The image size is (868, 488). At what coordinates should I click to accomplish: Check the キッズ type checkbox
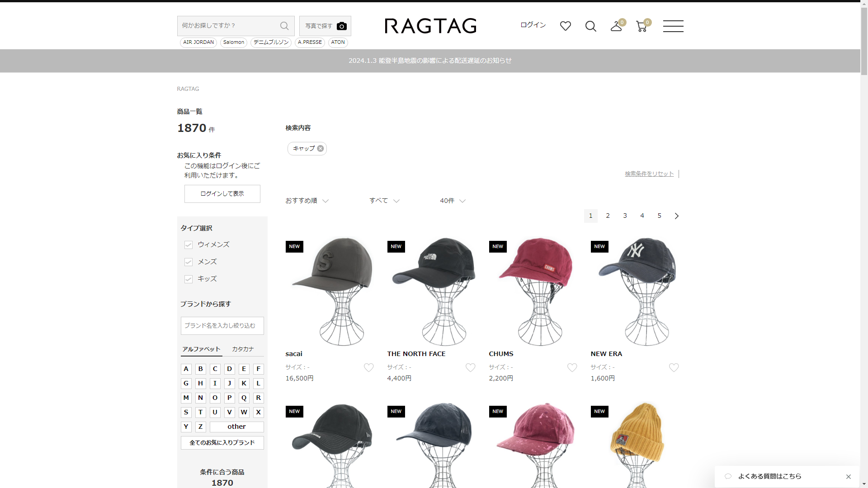pyautogui.click(x=189, y=279)
